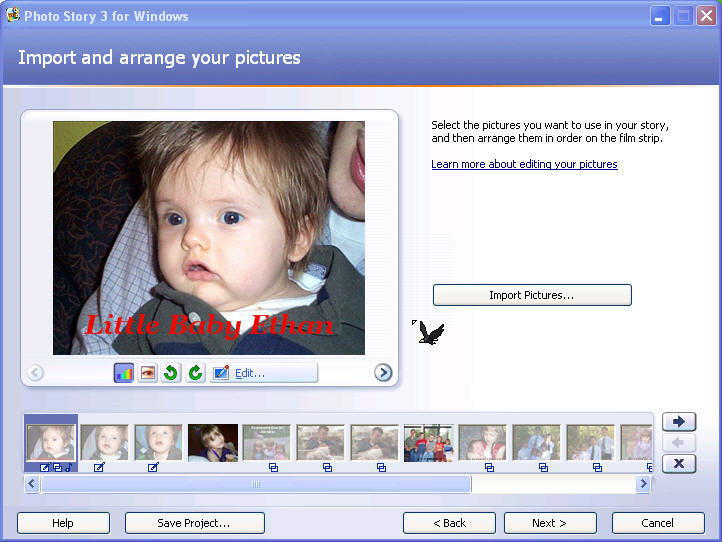Go to the previous picture in the preview

(35, 373)
